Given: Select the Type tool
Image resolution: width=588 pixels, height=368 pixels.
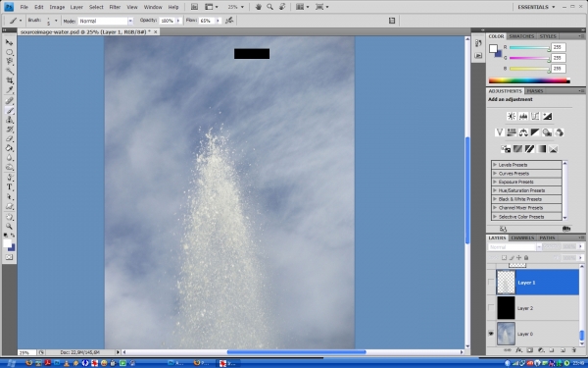Looking at the screenshot, I should pos(10,187).
